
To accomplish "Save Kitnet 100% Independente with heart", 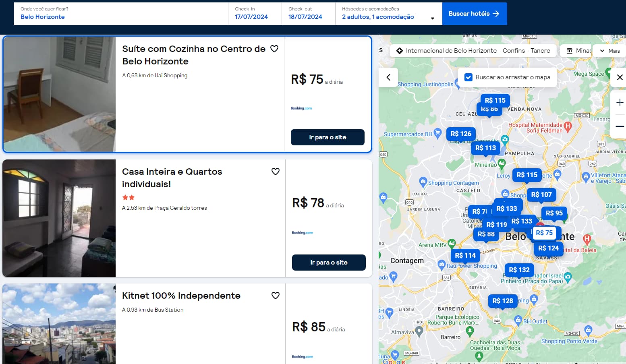I will 276,296.
